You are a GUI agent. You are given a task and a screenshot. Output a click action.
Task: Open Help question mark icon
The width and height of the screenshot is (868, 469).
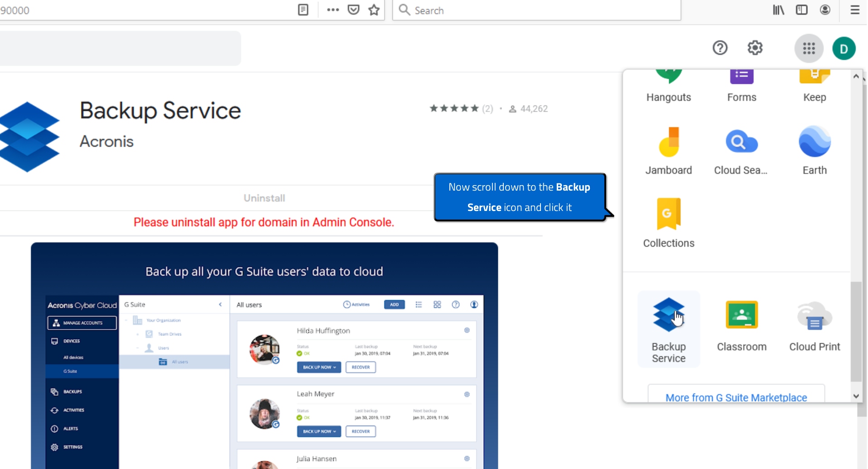[720, 48]
